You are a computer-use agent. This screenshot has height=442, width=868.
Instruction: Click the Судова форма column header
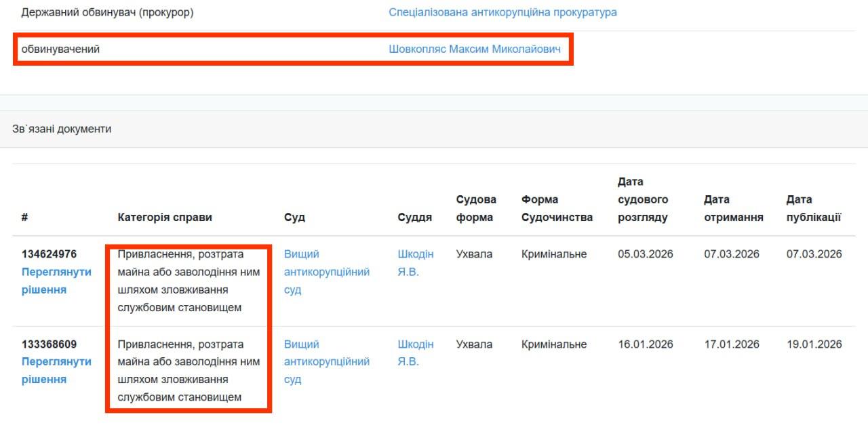[x=476, y=208]
